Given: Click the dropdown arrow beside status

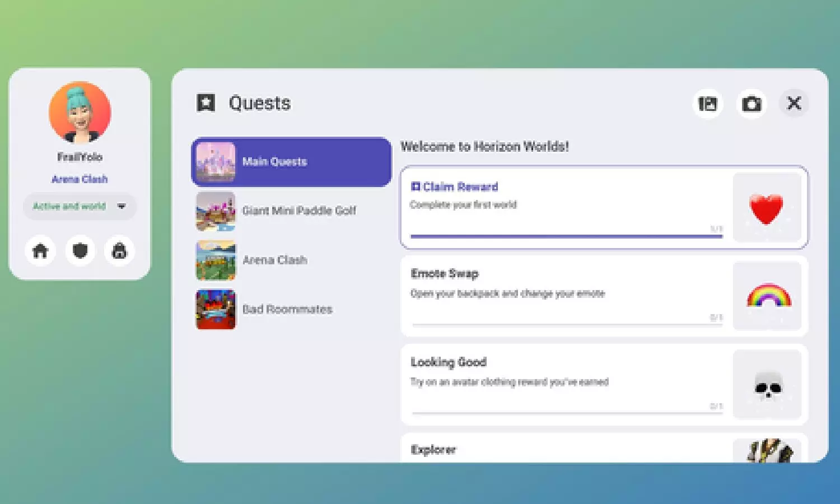Looking at the screenshot, I should (x=122, y=206).
